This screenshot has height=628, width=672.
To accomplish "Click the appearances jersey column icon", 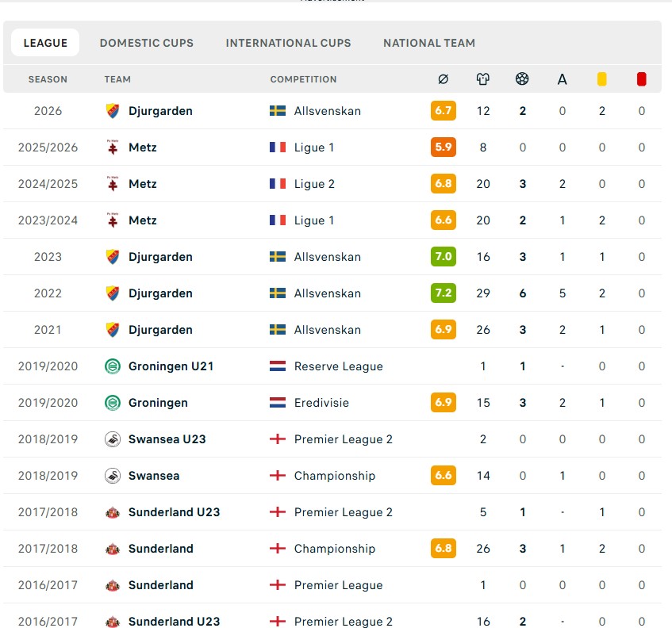I will (x=483, y=79).
